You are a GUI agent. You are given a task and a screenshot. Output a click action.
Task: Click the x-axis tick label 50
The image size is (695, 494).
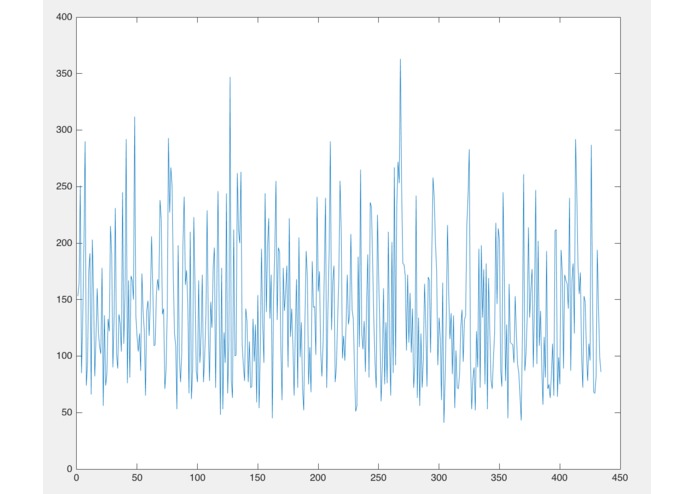[x=137, y=478]
